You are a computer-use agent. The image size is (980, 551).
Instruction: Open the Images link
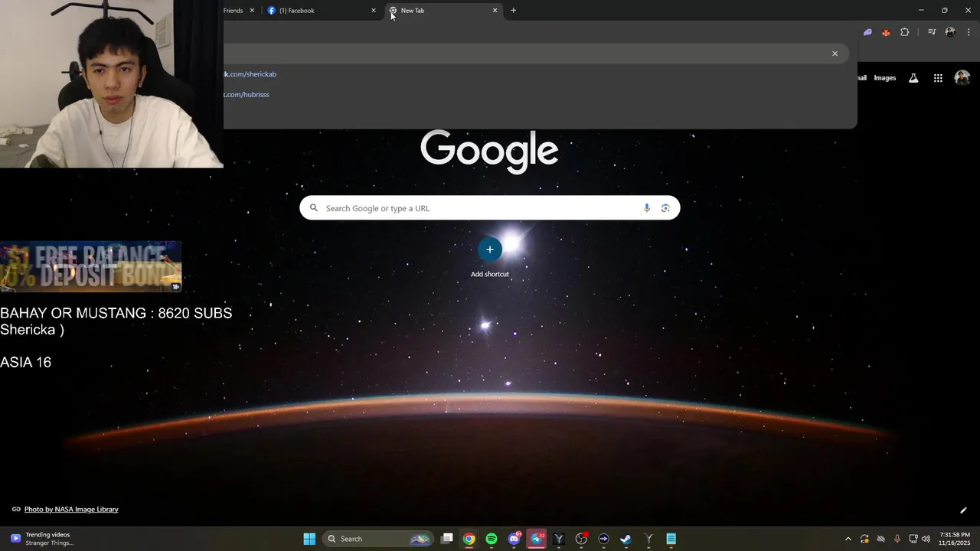click(885, 78)
